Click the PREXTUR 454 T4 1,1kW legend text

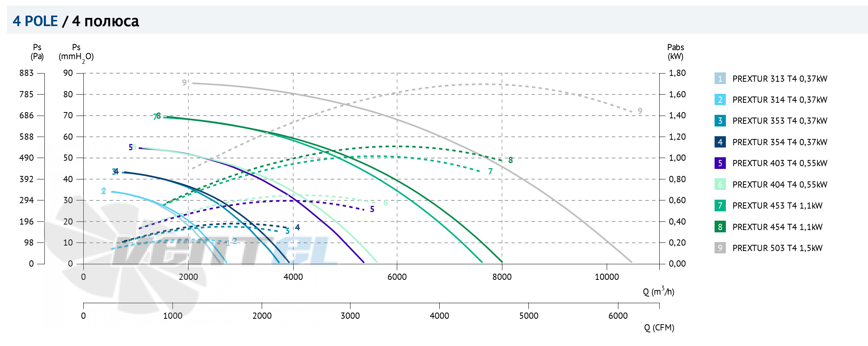(777, 227)
